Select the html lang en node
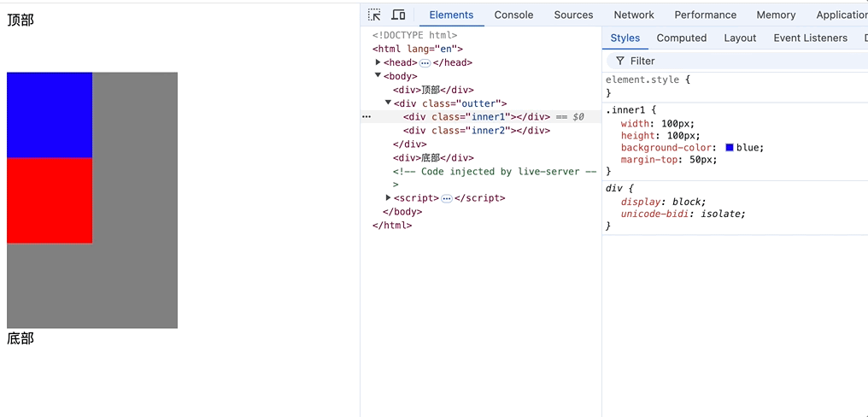The height and width of the screenshot is (417, 868). coord(418,49)
